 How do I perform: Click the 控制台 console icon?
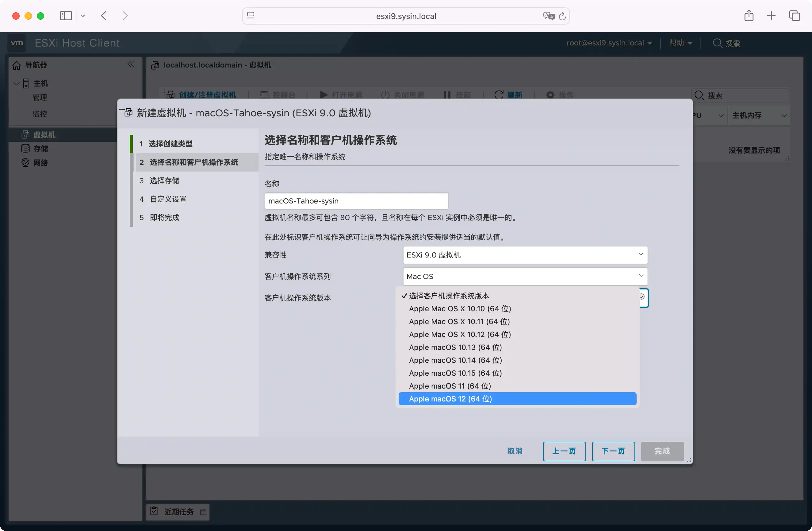pyautogui.click(x=264, y=95)
